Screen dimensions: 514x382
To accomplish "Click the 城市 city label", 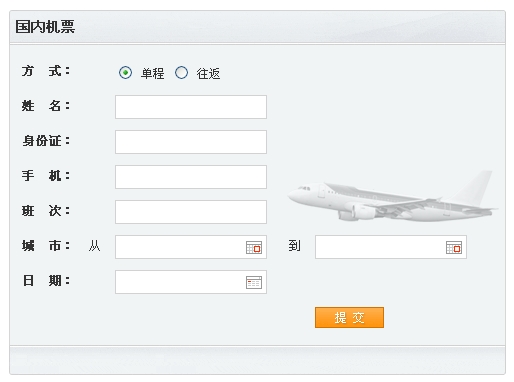I will point(46,246).
